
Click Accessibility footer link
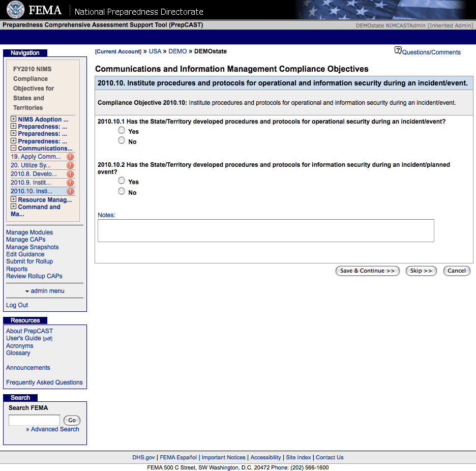coord(265,457)
